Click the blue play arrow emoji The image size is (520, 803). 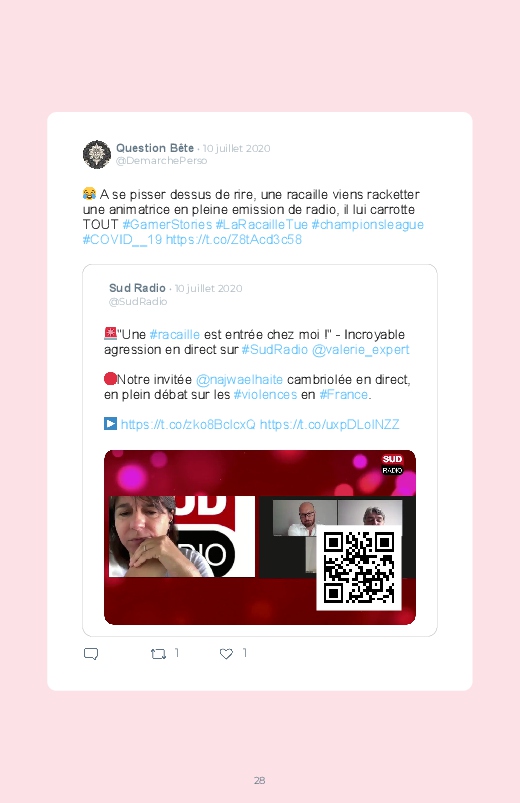[110, 424]
